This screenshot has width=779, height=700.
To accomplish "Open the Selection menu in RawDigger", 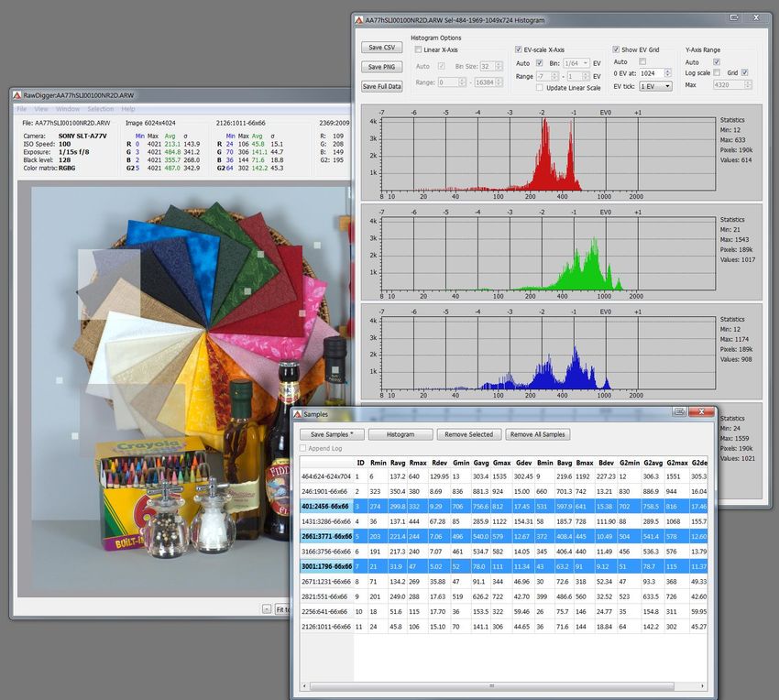I will point(101,109).
